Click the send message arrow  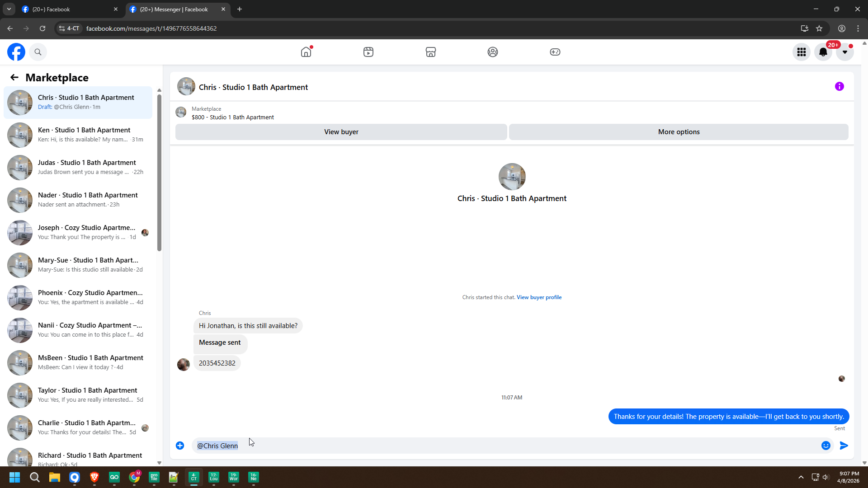pyautogui.click(x=844, y=446)
